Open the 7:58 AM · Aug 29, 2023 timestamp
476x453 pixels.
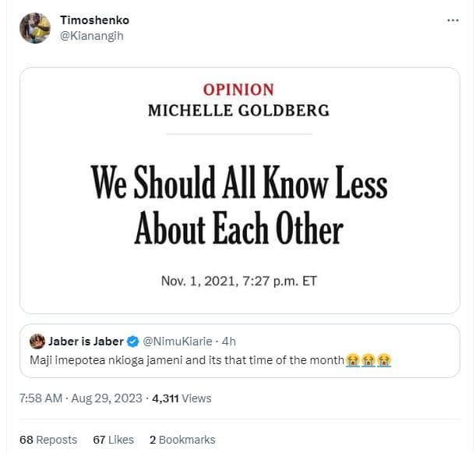(x=81, y=398)
